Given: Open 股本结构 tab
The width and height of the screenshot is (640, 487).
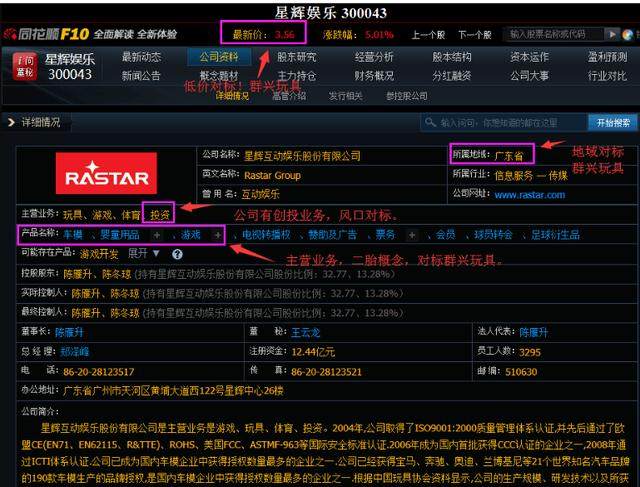Looking at the screenshot, I should click(x=452, y=57).
